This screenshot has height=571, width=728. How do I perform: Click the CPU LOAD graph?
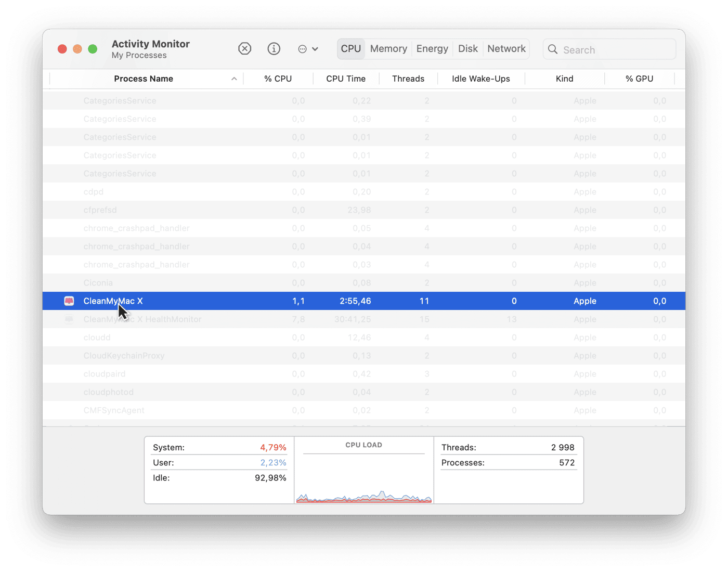pos(364,497)
